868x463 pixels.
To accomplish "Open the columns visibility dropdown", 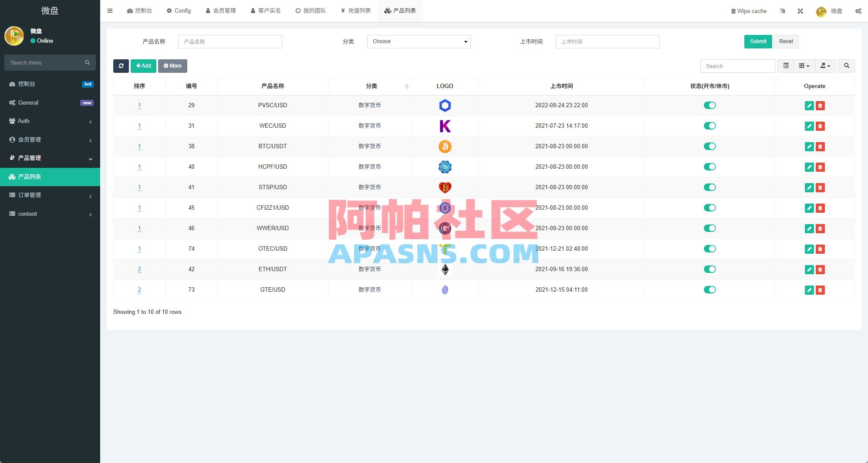I will tap(804, 66).
